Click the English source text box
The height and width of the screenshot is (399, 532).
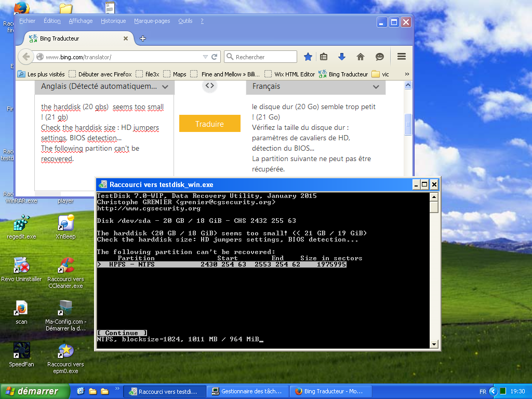click(x=104, y=142)
